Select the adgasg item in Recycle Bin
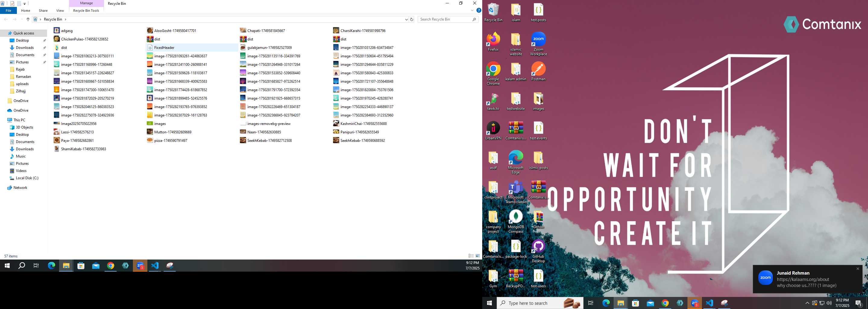Image resolution: width=868 pixels, height=309 pixels. (67, 31)
